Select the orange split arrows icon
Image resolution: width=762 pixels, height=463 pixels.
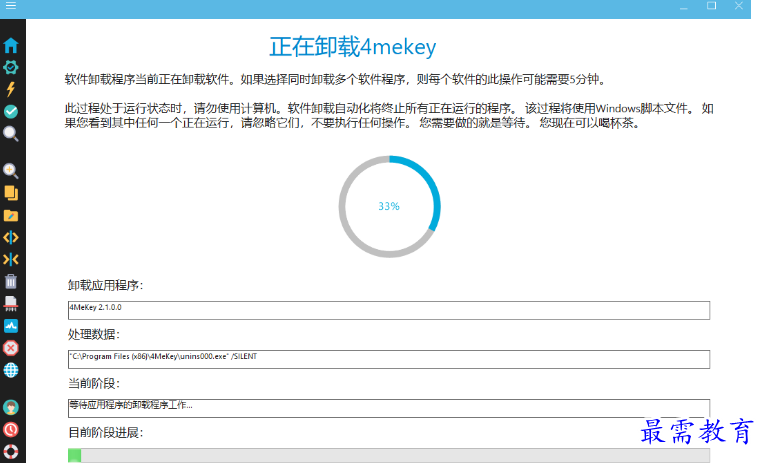[x=11, y=238]
